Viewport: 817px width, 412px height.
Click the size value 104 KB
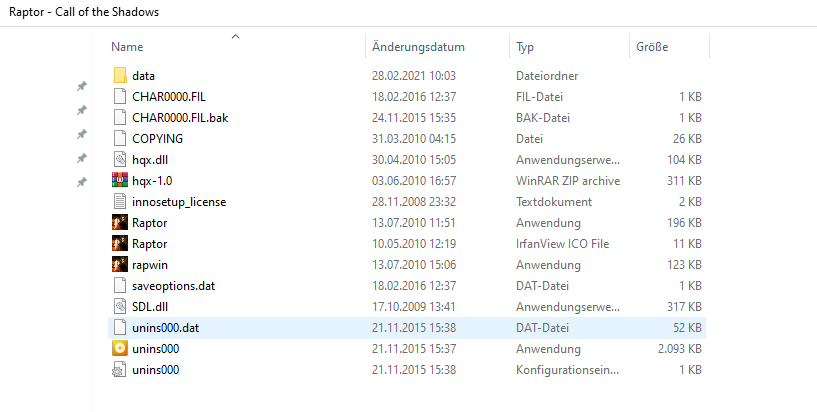[684, 160]
